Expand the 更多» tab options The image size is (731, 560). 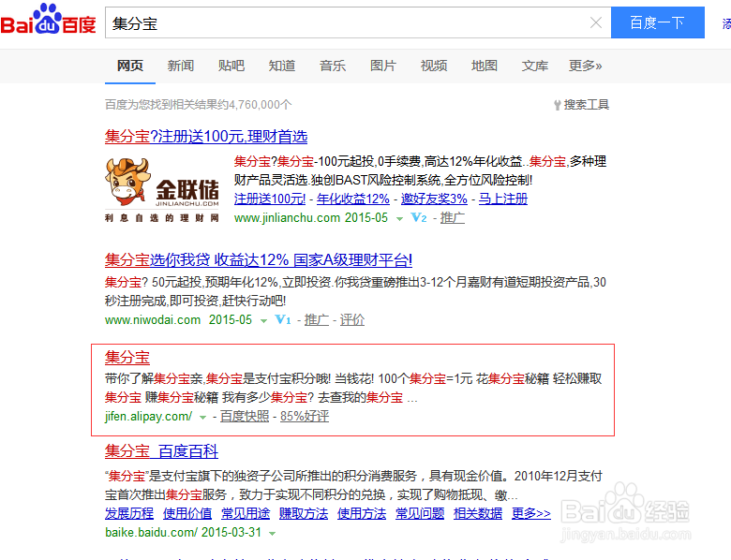[586, 66]
